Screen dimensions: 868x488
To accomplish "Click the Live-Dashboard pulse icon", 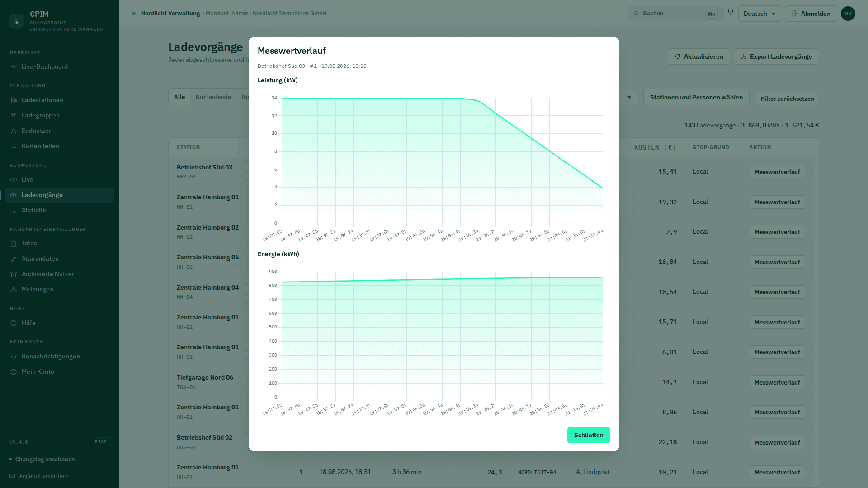I will (x=14, y=67).
